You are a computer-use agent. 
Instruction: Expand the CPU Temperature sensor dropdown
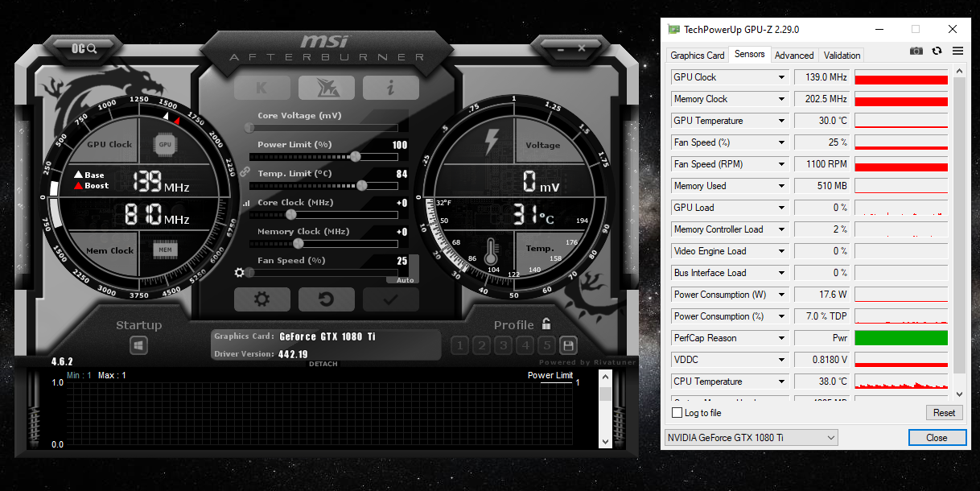point(781,382)
